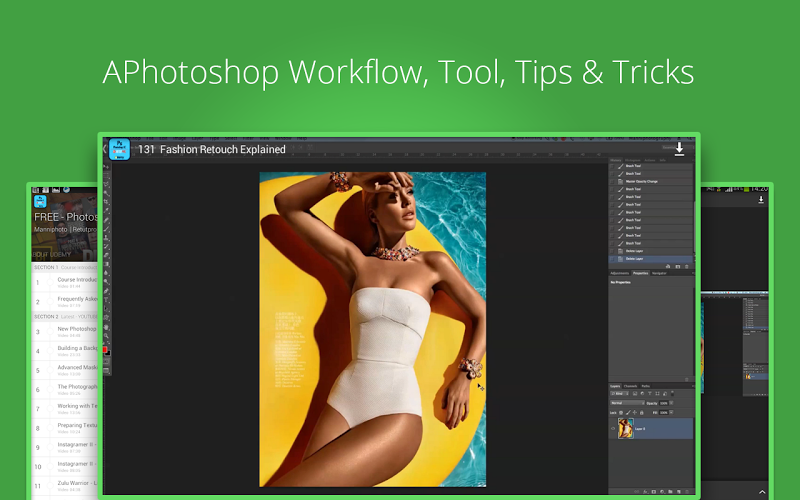Viewport: 800px width, 500px height.
Task: Open the About Udemy button in left window
Action: (x=52, y=255)
